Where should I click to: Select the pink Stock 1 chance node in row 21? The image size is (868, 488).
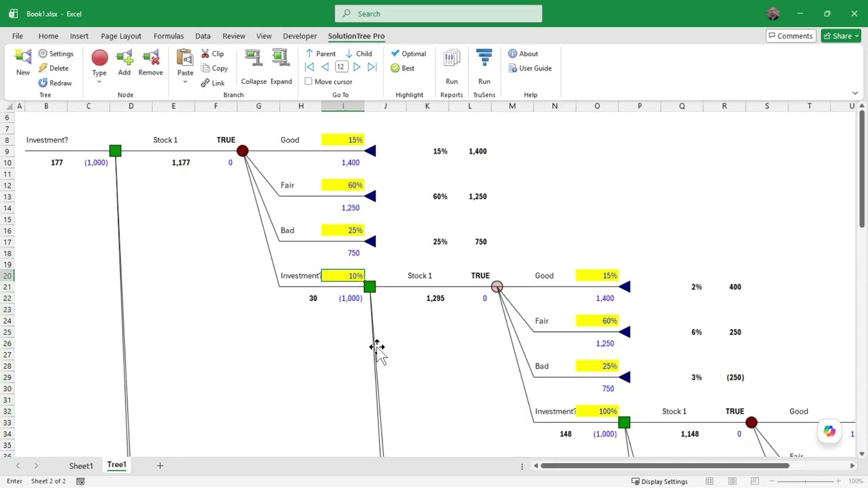(497, 287)
